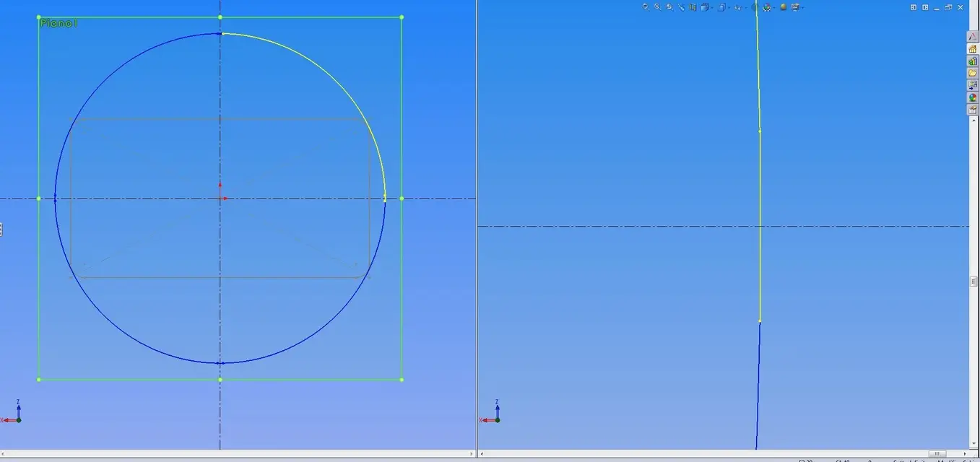Image resolution: width=980 pixels, height=462 pixels.
Task: Open the Custom Properties task pane tab
Action: (973, 110)
